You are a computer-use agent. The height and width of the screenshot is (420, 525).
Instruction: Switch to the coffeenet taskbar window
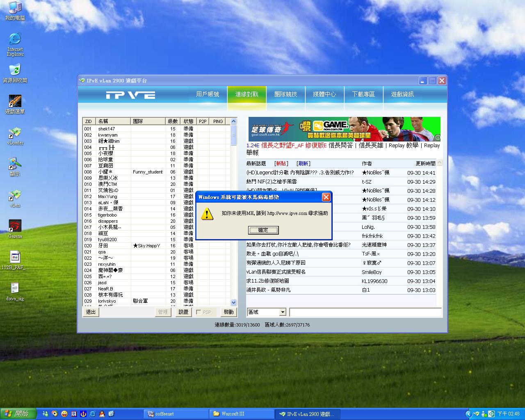176,414
